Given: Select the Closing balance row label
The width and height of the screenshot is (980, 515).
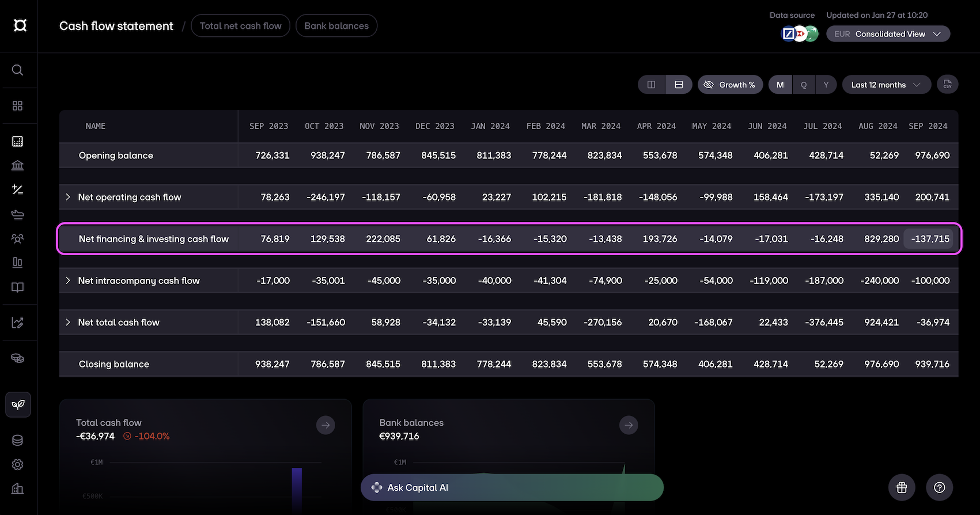Looking at the screenshot, I should 114,364.
